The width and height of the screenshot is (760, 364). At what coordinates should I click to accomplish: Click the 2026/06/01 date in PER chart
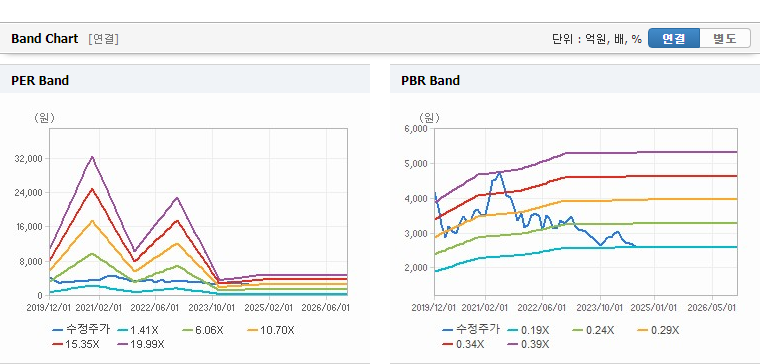325,308
